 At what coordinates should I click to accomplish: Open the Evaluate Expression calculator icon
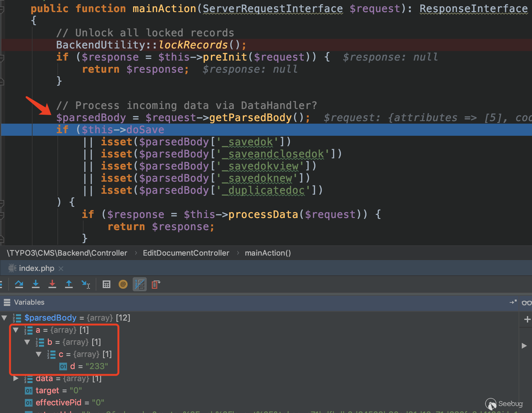(107, 284)
